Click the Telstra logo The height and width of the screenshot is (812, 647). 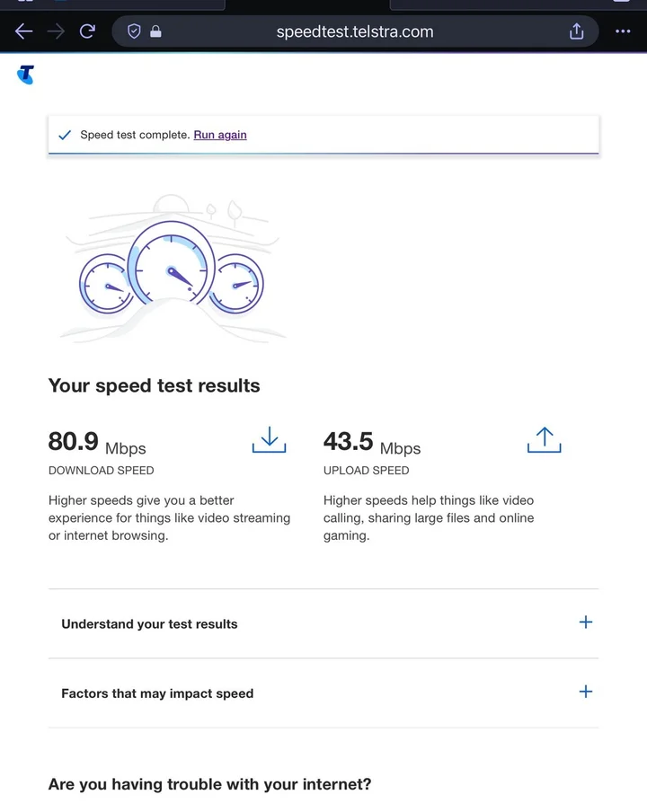click(25, 75)
